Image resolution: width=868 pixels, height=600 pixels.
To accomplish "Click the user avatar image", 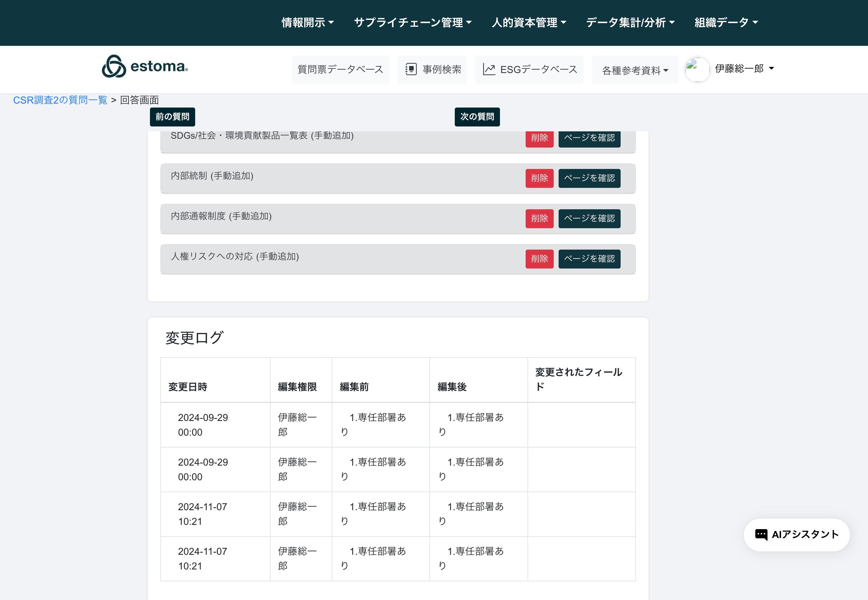I will [x=697, y=69].
